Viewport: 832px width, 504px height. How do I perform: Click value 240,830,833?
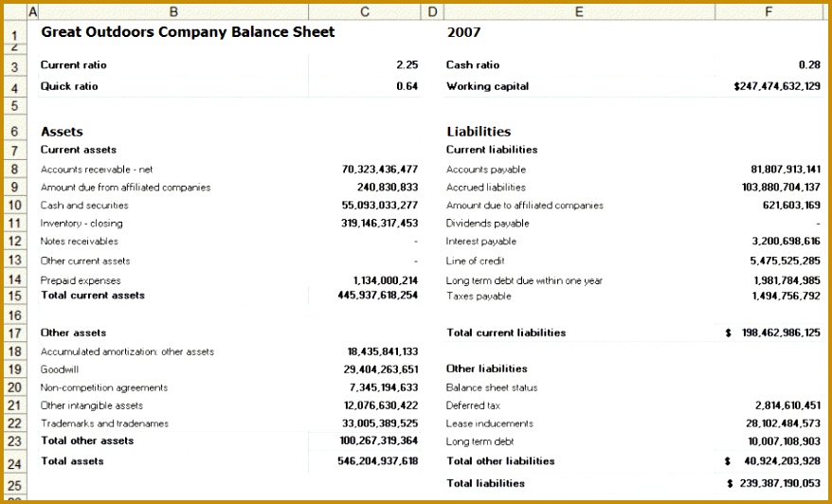(x=388, y=188)
